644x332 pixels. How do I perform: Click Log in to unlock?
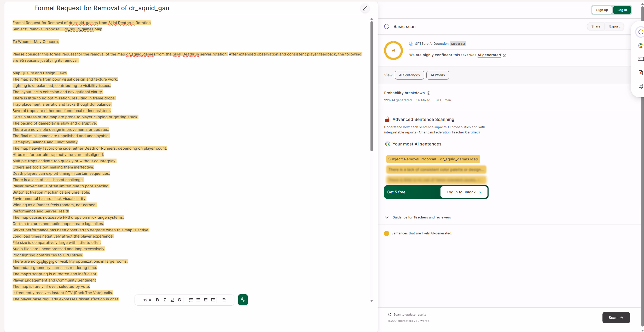[464, 192]
